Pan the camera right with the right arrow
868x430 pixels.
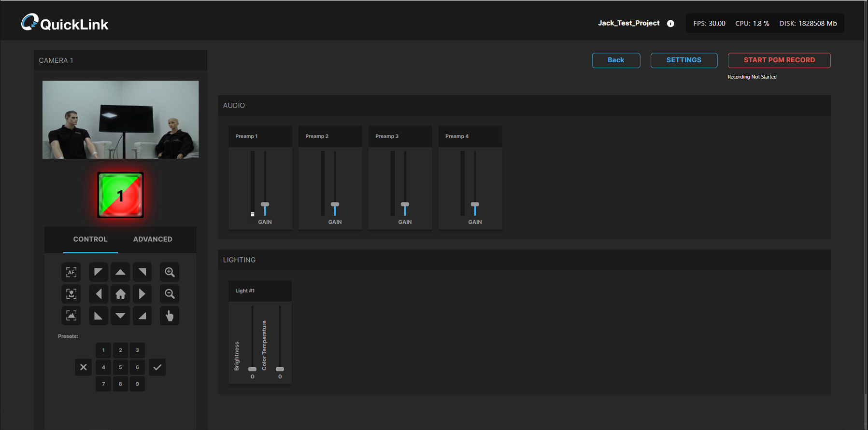142,294
